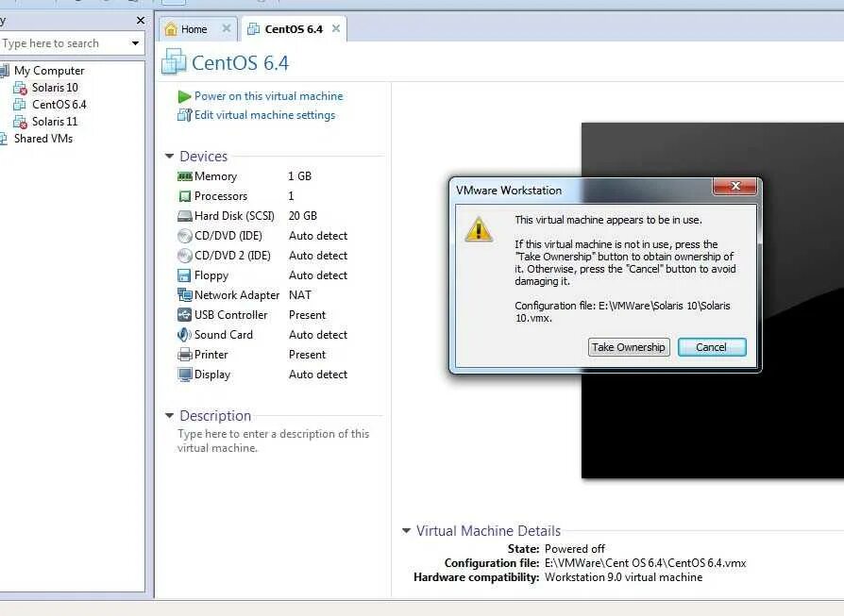
Task: Click Workstation 9.0 virtual machine compatibility text
Action: point(623,577)
